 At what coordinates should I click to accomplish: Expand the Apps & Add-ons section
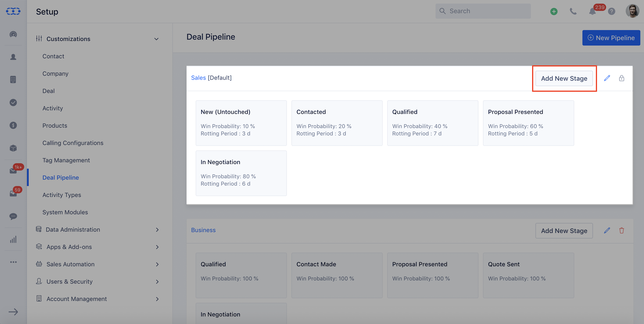point(98,247)
